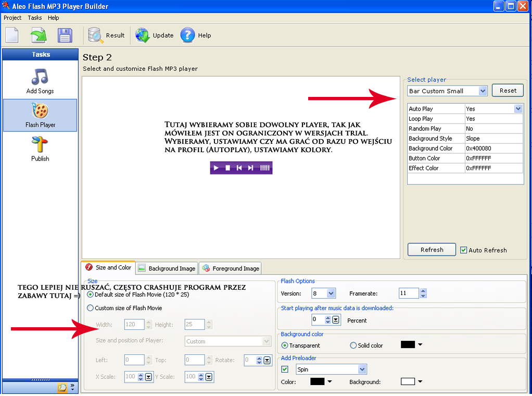Click the stop button in the player preview
The image size is (532, 396).
[228, 168]
